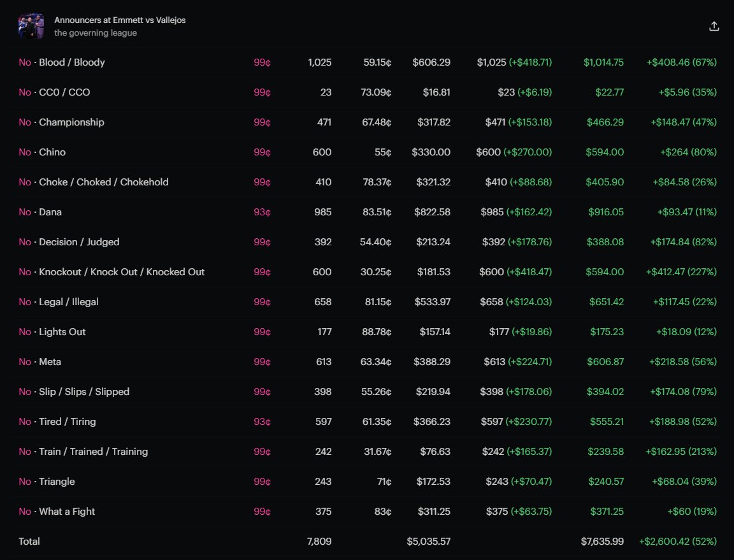Click the 93¢ price in Dana row
The height and width of the screenshot is (560, 734).
262,212
